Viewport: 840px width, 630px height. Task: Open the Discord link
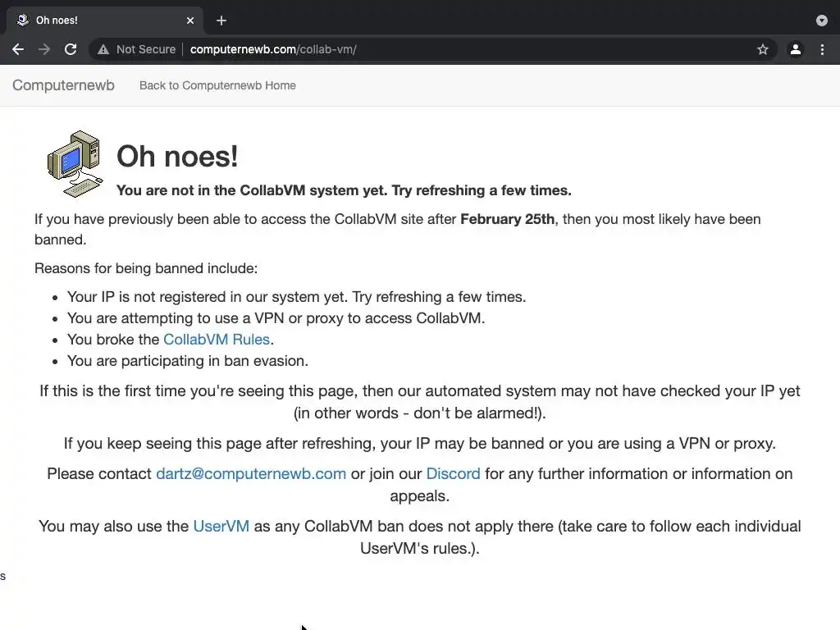click(x=453, y=474)
